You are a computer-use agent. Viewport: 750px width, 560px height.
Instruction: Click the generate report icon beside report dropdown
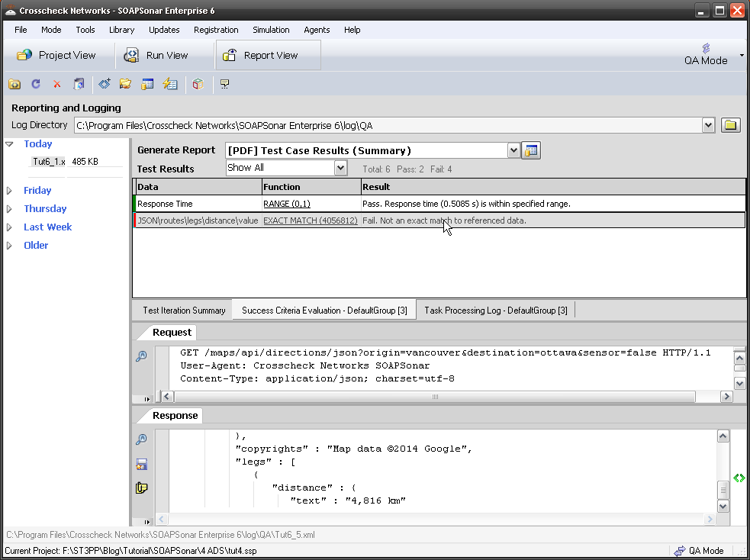coord(532,150)
